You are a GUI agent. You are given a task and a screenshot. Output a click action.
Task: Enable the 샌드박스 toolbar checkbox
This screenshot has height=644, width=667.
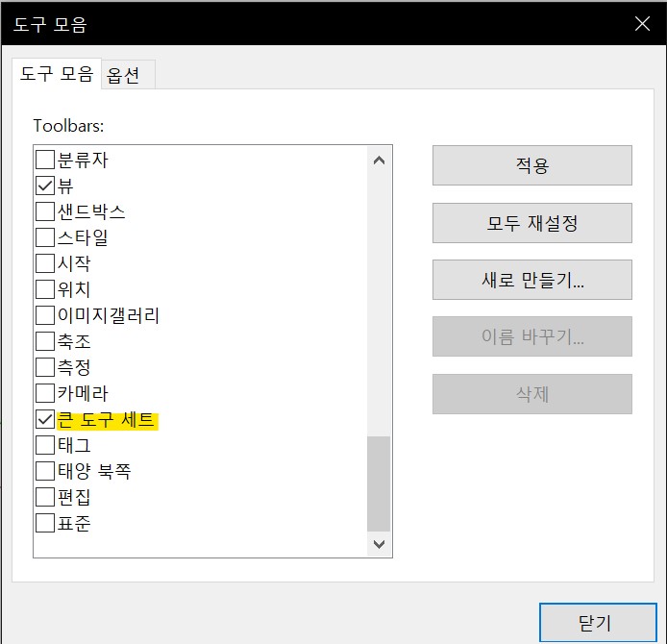(x=45, y=211)
